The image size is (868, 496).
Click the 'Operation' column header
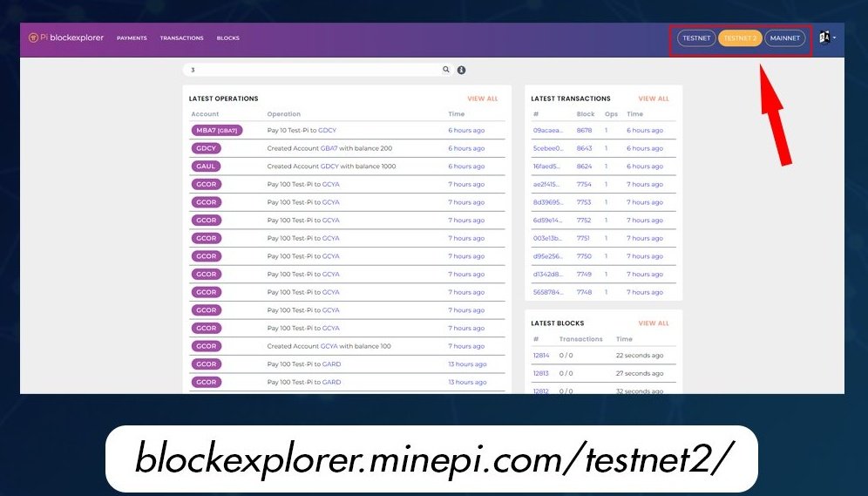click(x=284, y=114)
